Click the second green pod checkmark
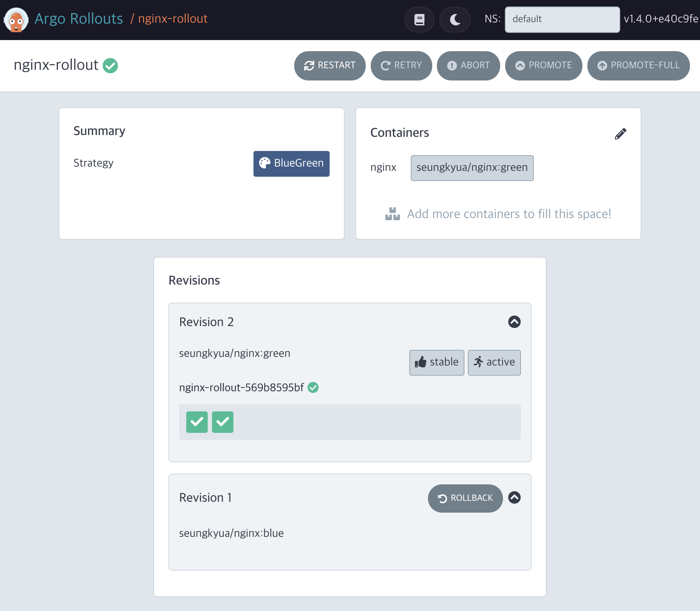Screen dimensions: 700x611 pos(222,422)
